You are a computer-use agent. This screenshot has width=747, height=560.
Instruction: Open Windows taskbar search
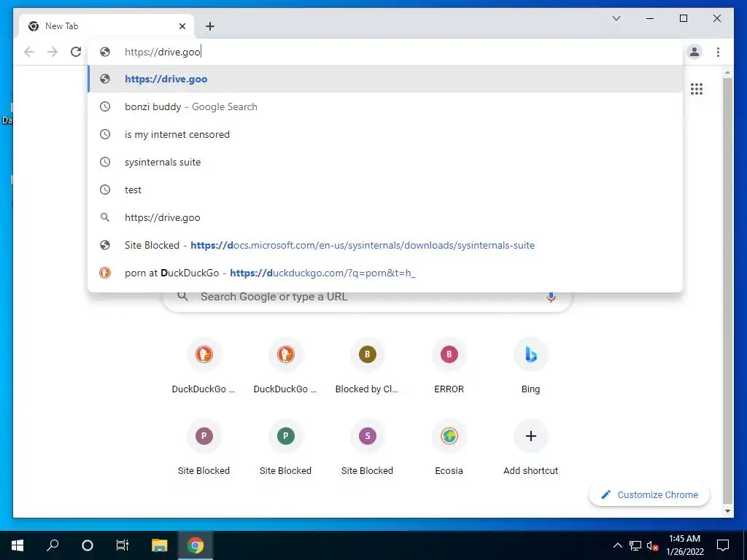53,545
